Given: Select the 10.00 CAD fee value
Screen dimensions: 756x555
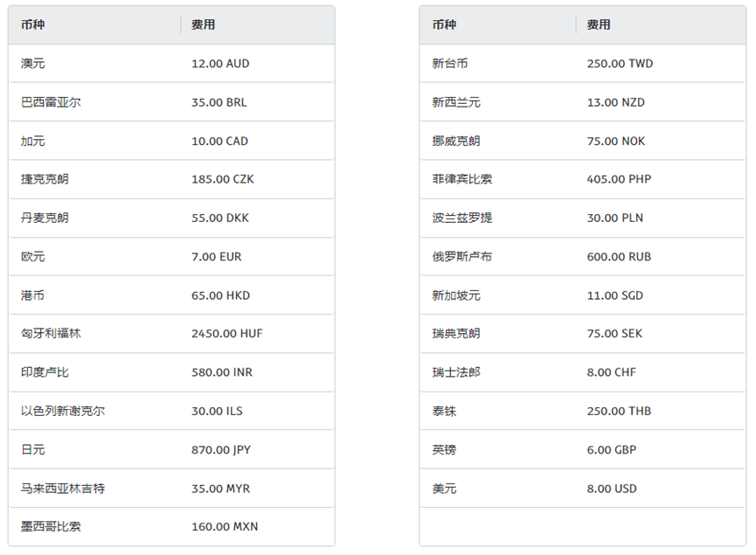Looking at the screenshot, I should click(220, 142).
